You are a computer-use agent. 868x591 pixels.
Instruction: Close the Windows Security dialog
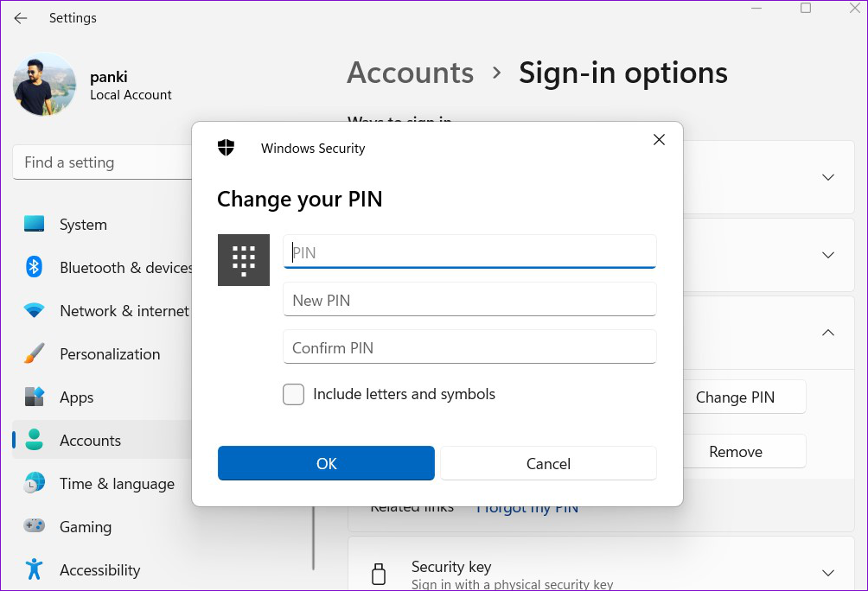pos(659,139)
